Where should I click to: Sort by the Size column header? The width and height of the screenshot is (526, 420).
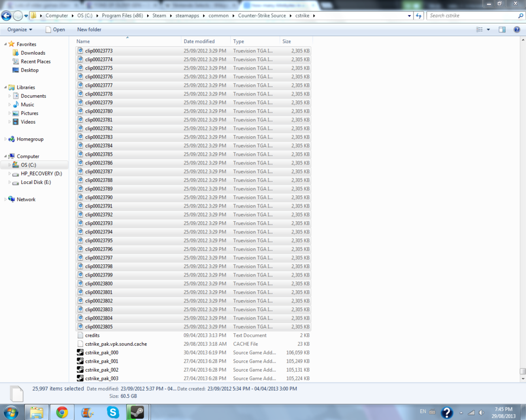click(x=296, y=41)
